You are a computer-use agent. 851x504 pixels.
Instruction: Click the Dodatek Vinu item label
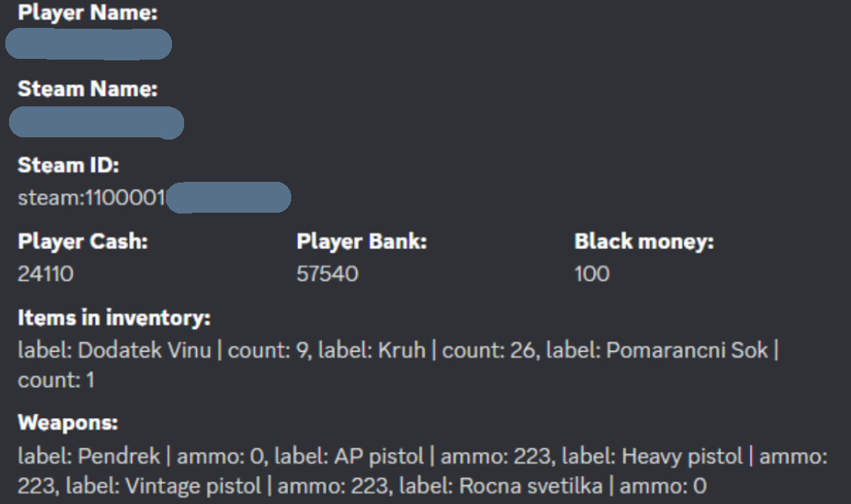144,351
